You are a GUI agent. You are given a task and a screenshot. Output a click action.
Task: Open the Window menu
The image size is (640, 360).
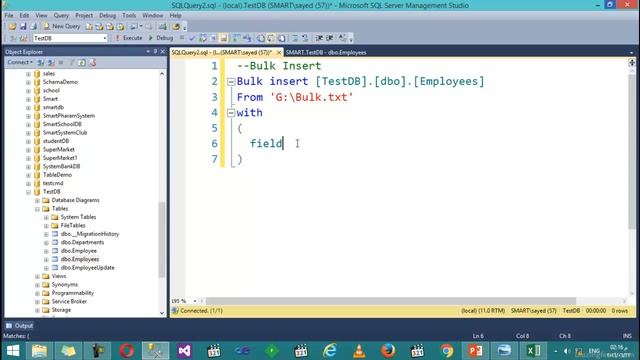153,15
